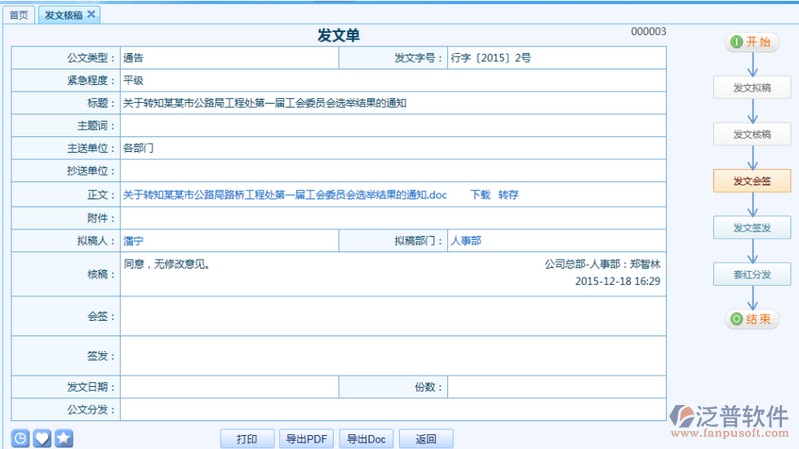Click the 结束 workflow node
This screenshot has width=799, height=449.
point(751,319)
